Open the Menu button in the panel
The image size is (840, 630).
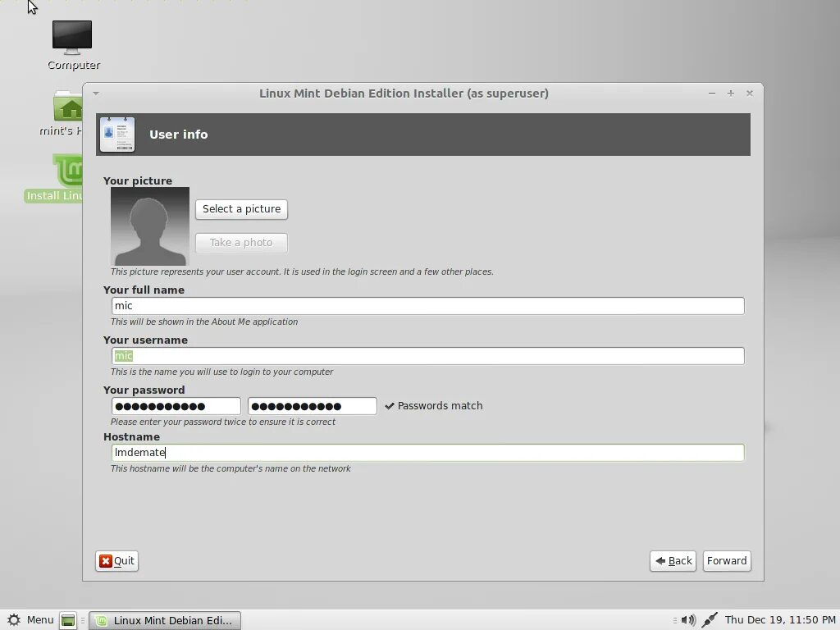click(x=30, y=620)
